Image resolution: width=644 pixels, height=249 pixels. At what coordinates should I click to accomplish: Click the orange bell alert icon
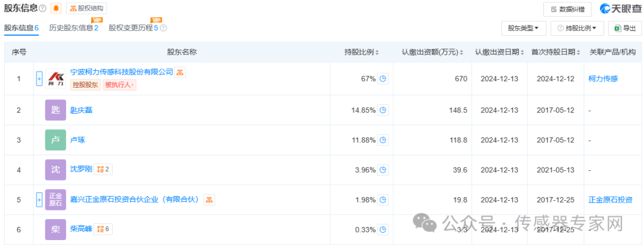click(57, 8)
